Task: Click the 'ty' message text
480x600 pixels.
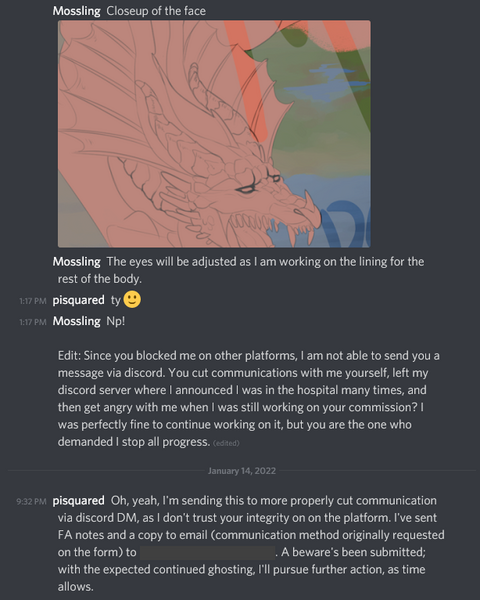Action: coord(116,300)
